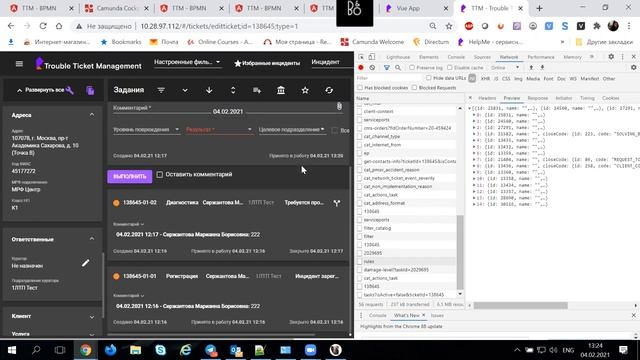Enable the Disable cache checkbox
Image resolution: width=640 pixels, height=360 pixels.
click(450, 67)
